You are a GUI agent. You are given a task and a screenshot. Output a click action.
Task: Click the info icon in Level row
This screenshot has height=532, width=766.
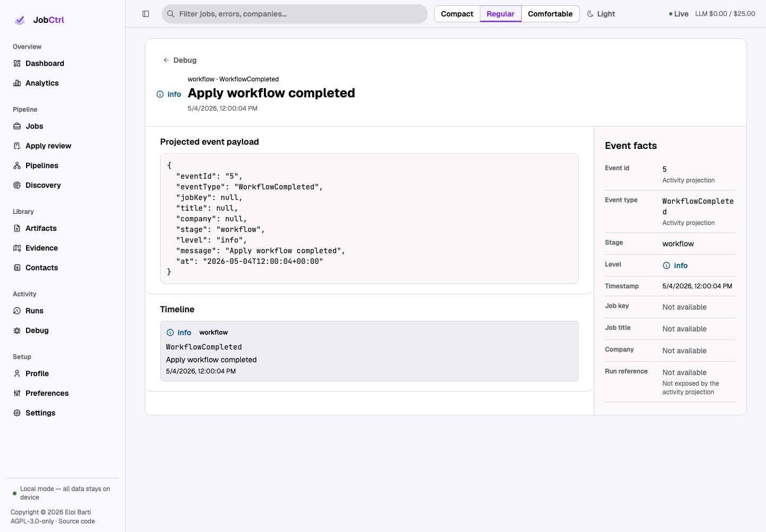point(667,265)
